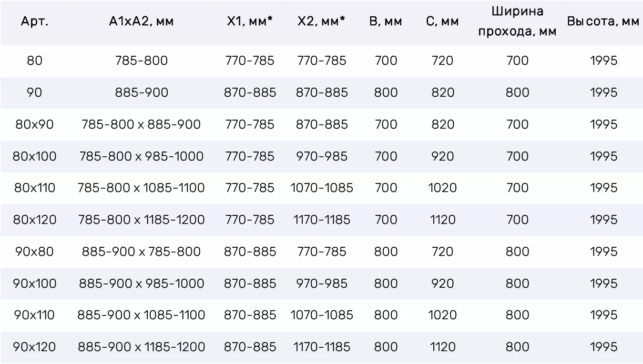Select the '885-900 x 1085-1100' size cell

click(x=141, y=315)
